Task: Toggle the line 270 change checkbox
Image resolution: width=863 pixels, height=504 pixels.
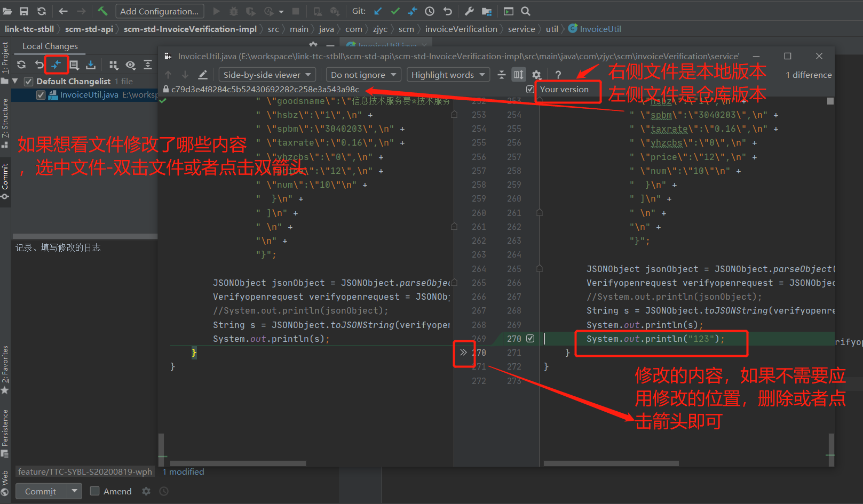Action: click(530, 338)
